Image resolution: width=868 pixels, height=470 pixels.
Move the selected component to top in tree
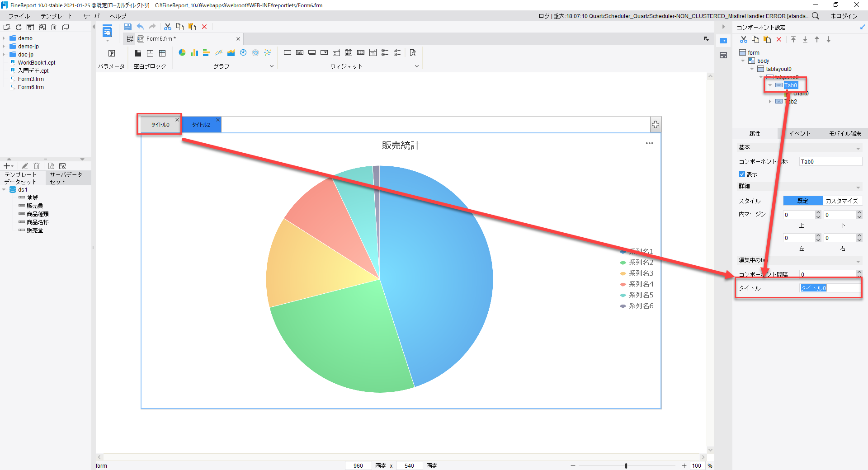[x=793, y=39]
